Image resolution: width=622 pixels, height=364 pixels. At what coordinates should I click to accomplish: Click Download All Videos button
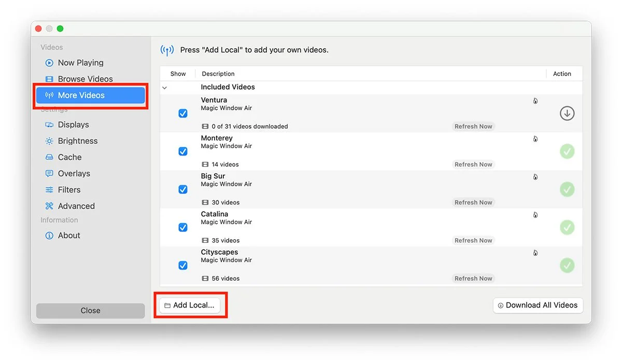[538, 305]
